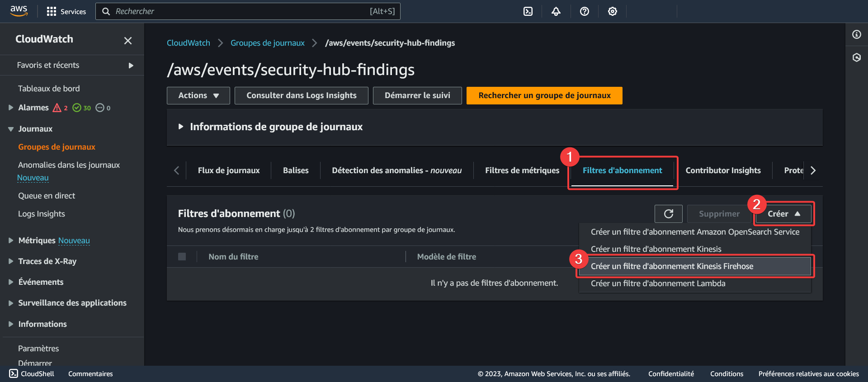Viewport: 868px width, 382px height.
Task: Open the notifications bell
Action: 556,11
